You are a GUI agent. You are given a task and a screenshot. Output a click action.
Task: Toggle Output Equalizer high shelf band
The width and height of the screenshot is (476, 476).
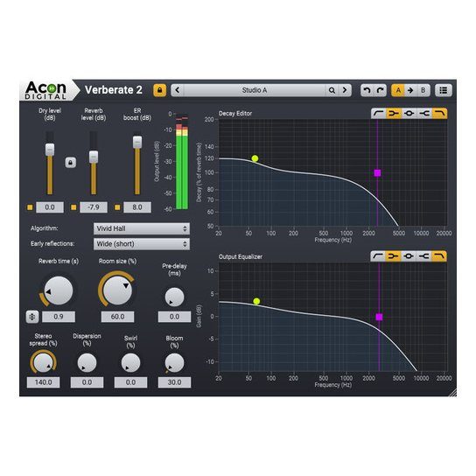423,256
